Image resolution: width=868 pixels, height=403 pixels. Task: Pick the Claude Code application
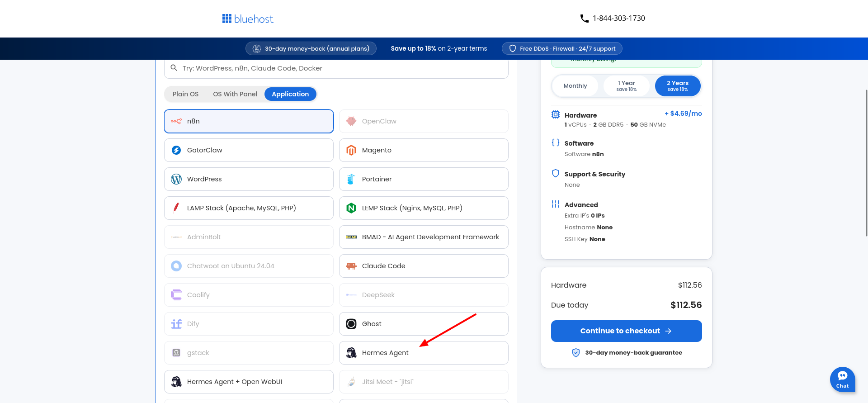tap(424, 266)
